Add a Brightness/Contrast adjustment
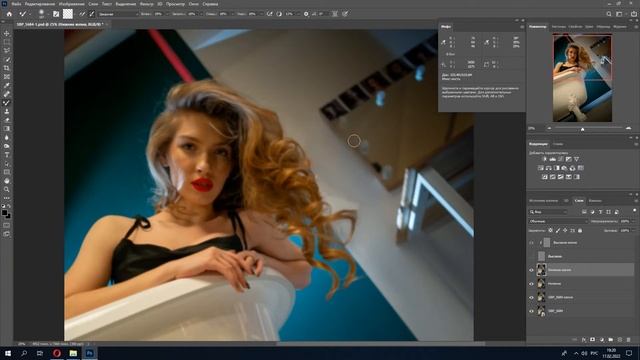The height and width of the screenshot is (360, 640). tap(544, 159)
